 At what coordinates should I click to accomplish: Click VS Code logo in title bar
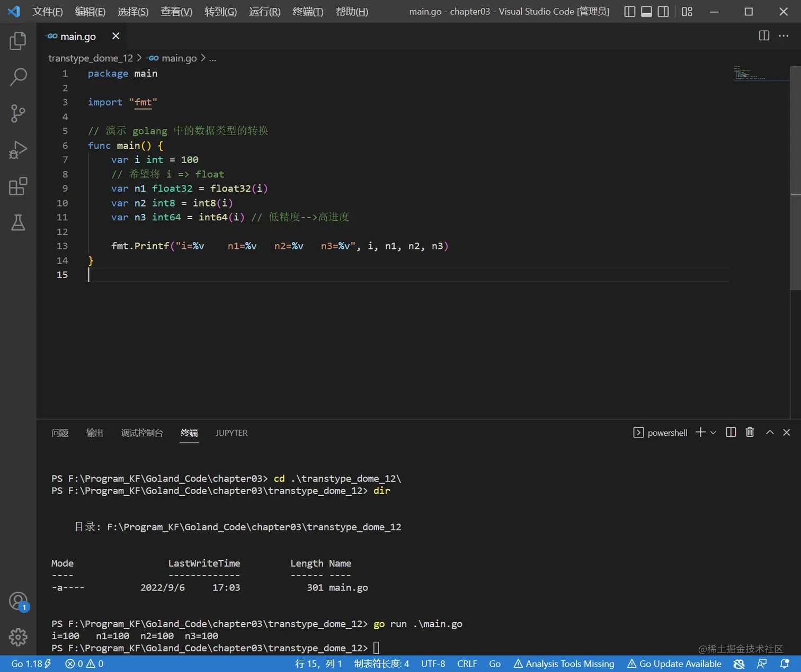tap(14, 12)
